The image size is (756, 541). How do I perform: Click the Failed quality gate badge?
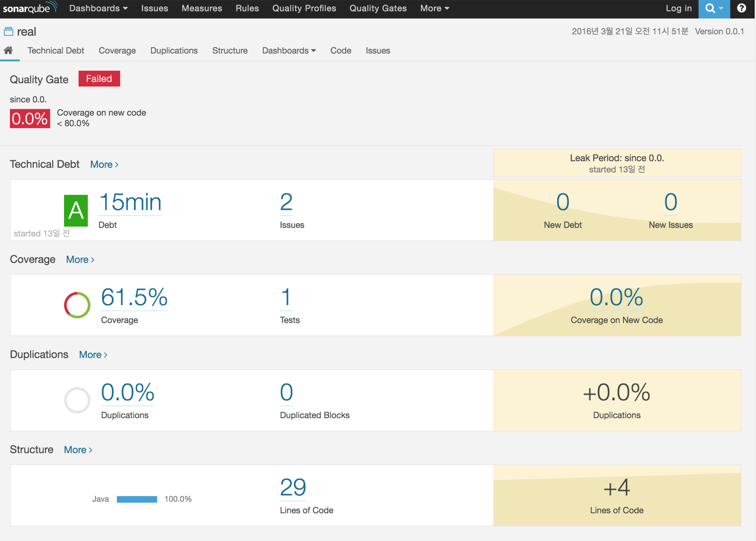coord(99,79)
